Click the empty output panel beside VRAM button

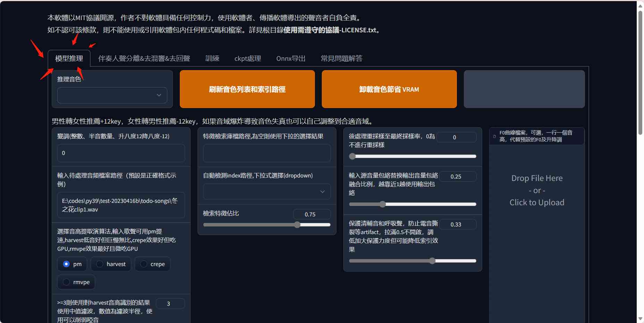[524, 89]
